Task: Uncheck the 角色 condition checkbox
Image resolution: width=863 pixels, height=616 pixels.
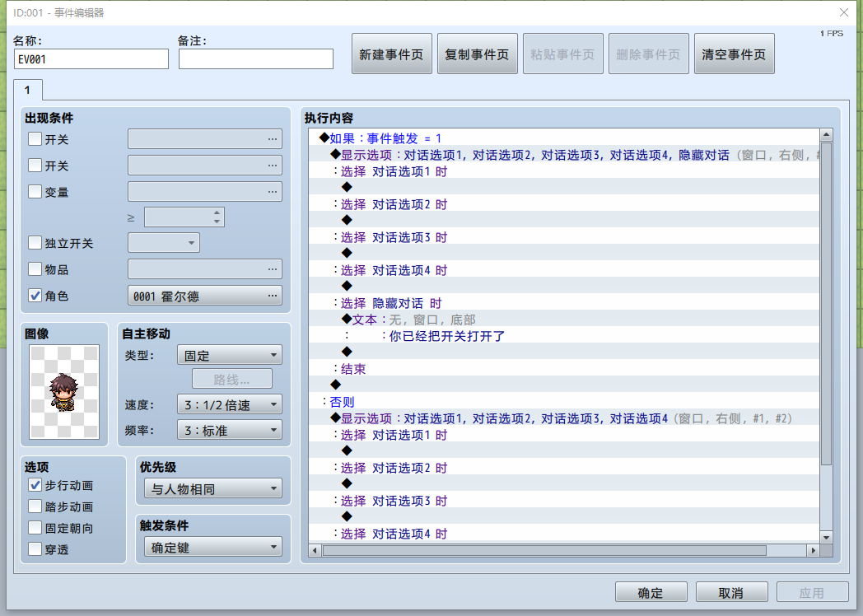Action: [35, 296]
